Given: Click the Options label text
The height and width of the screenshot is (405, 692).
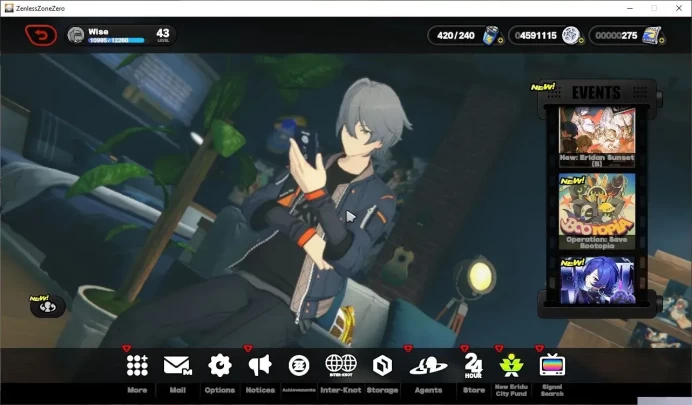Looking at the screenshot, I should coord(220,390).
